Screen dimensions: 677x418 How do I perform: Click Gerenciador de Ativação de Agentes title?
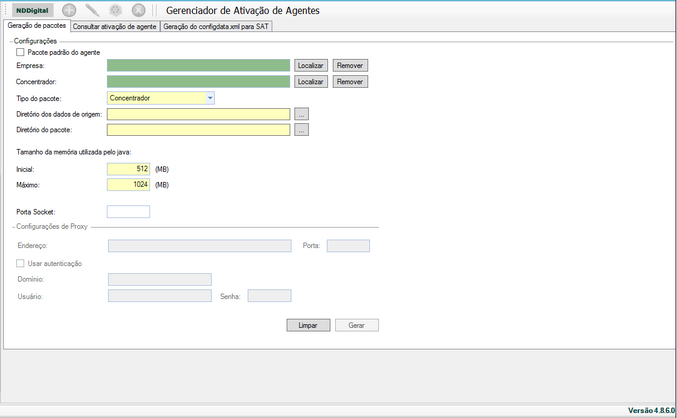(243, 11)
